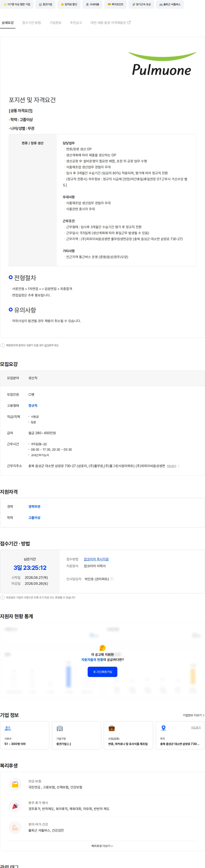Click the 출퇴근 셔틀버스 tag
Screen dimensions: 205x868
pyautogui.click(x=170, y=4)
